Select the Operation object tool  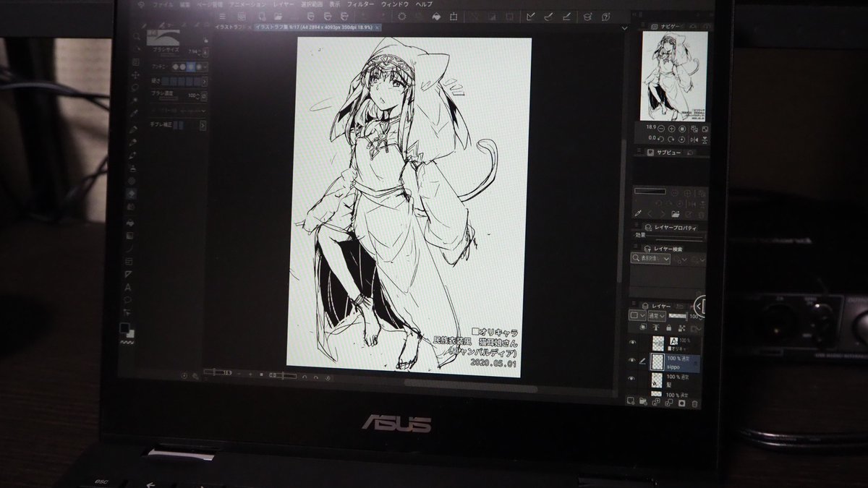[135, 62]
